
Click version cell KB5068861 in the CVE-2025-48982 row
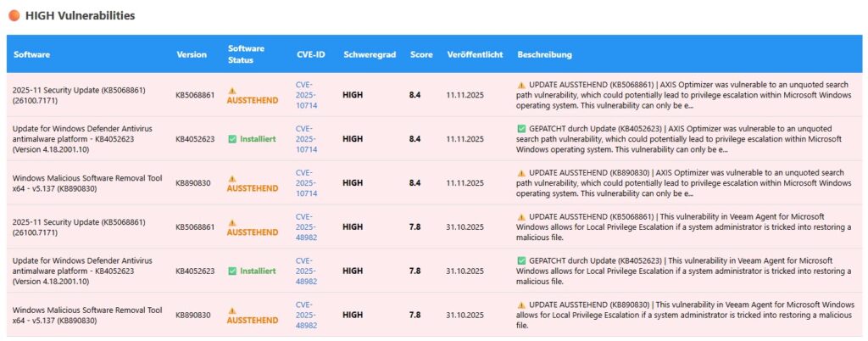195,227
